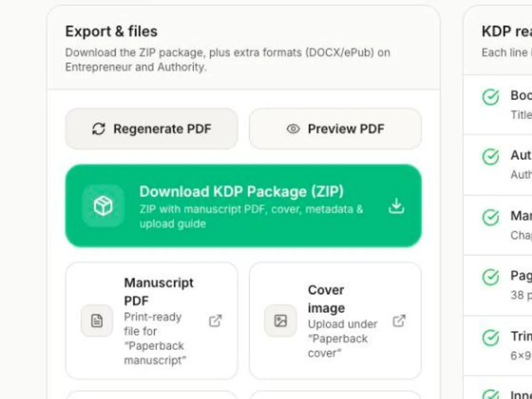Click the green checkmark beside 'Mar' row

tap(491, 217)
